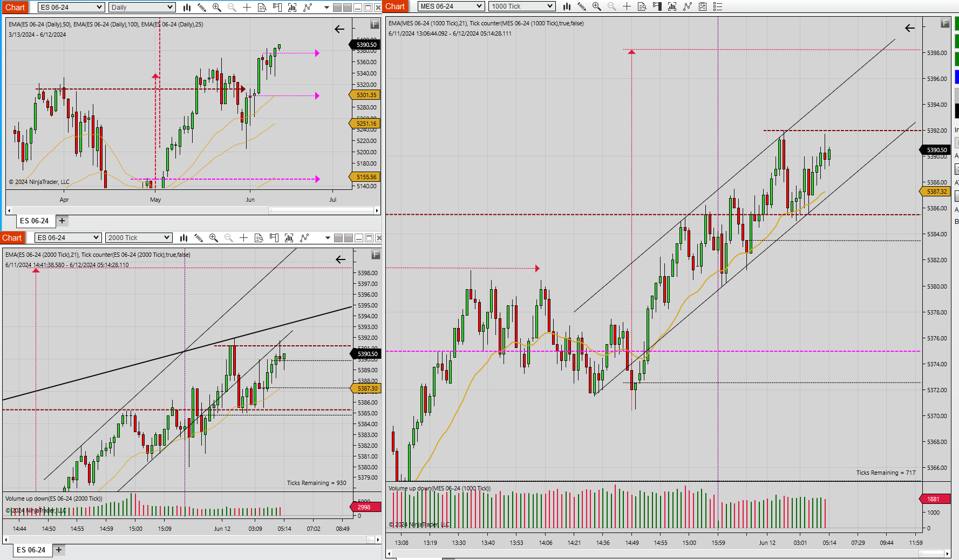Click 5390.50 price marker on MES chart
Image resolution: width=959 pixels, height=560 pixels.
[x=936, y=150]
